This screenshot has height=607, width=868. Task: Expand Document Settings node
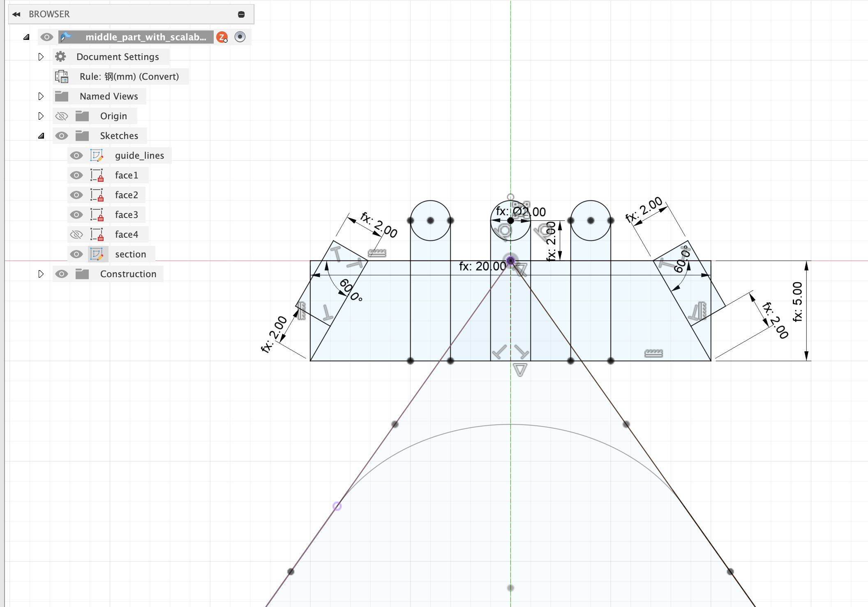point(41,57)
